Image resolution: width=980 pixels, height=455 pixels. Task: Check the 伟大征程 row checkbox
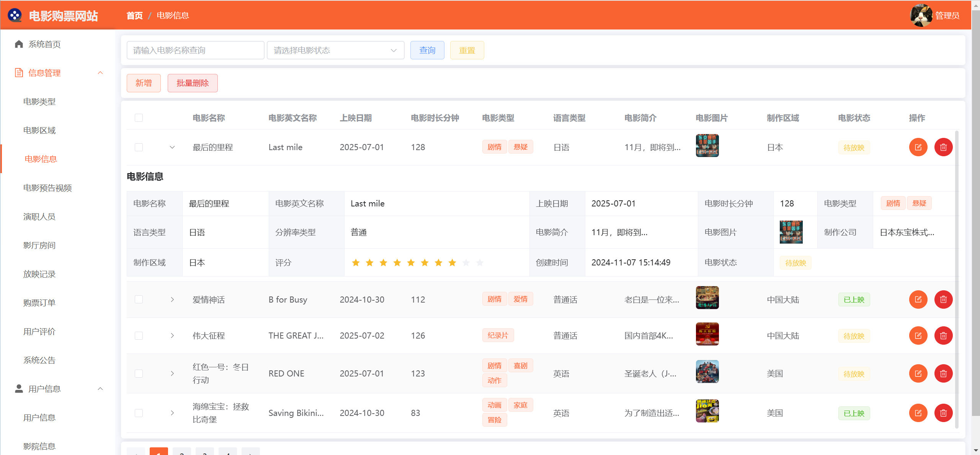coord(139,336)
